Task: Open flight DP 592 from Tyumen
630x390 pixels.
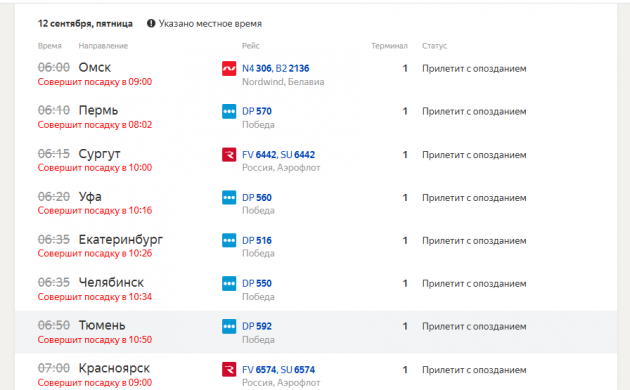Action: pos(257,327)
